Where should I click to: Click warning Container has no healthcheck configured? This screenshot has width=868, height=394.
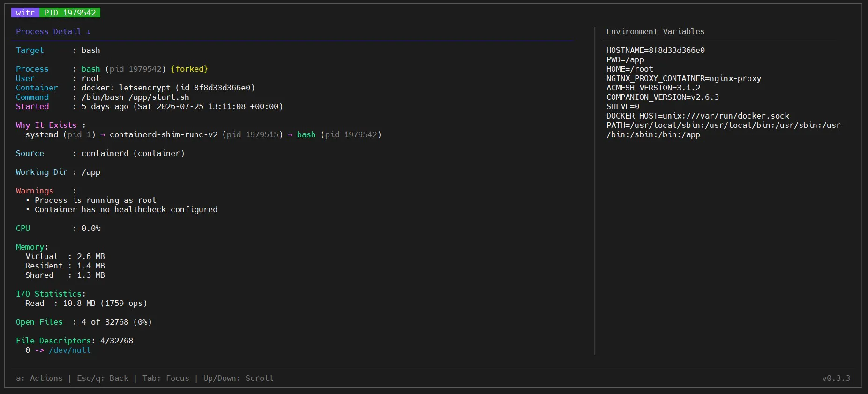[x=126, y=209]
